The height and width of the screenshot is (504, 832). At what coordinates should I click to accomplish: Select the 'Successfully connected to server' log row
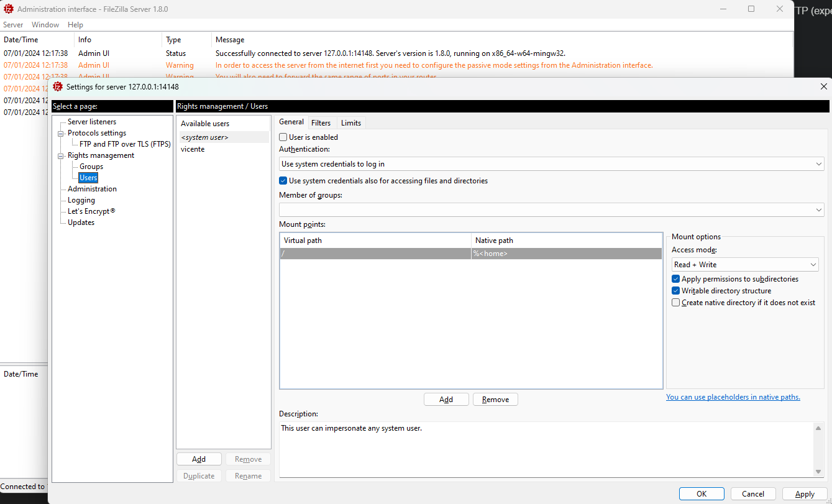click(x=396, y=53)
